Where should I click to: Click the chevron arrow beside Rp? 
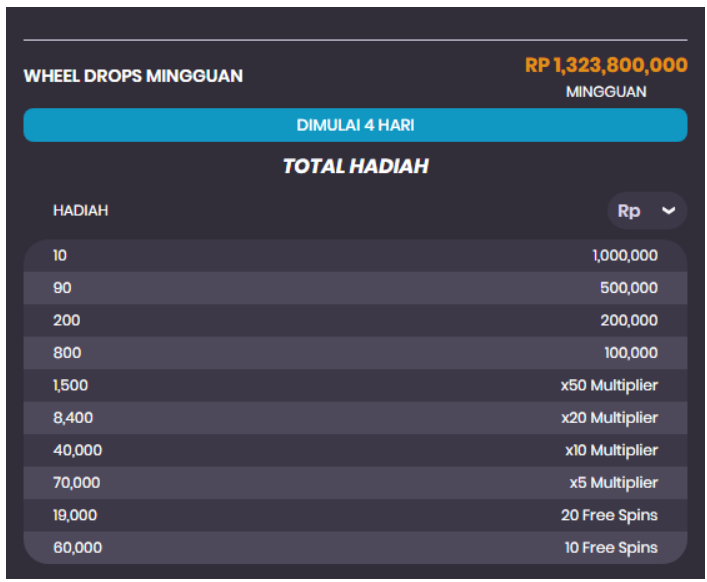pos(669,211)
